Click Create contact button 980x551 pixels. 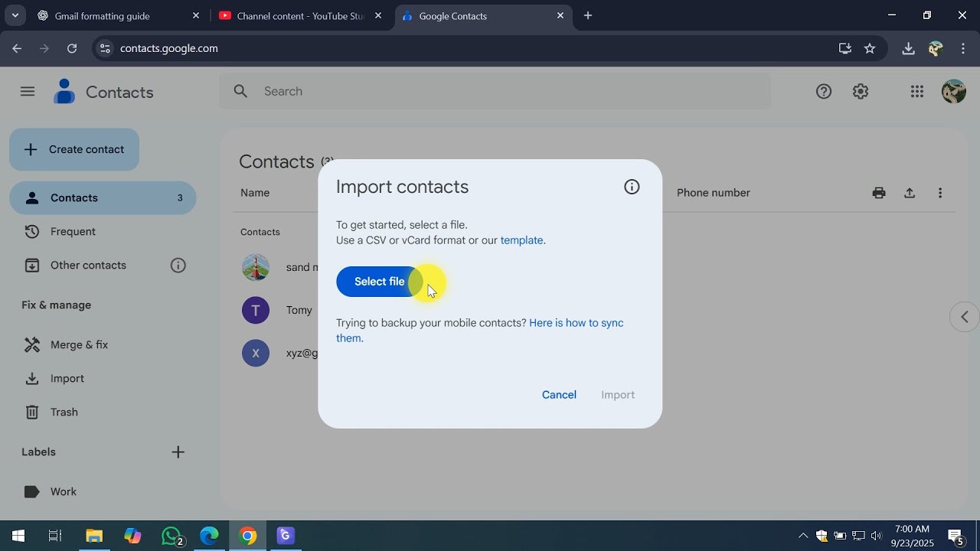coord(74,149)
